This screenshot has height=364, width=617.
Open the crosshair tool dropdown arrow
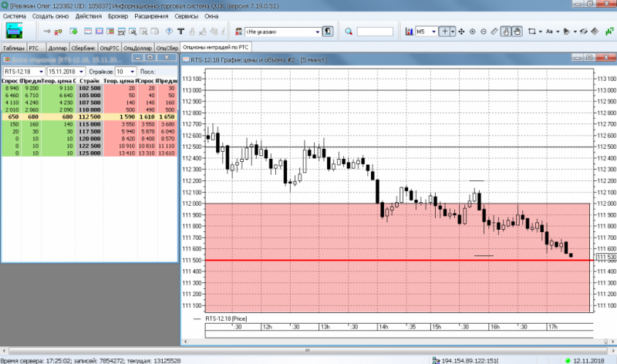point(453,32)
